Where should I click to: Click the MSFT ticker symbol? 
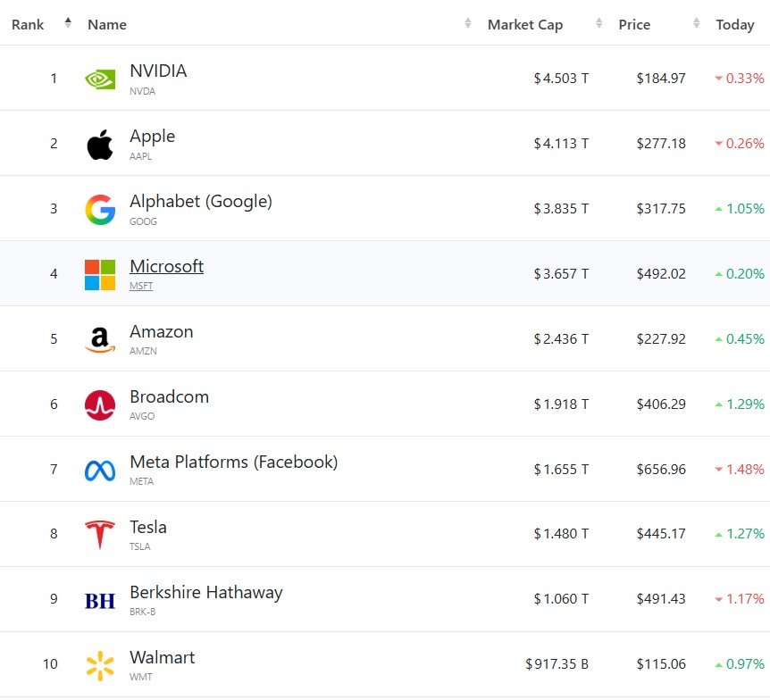click(x=141, y=286)
